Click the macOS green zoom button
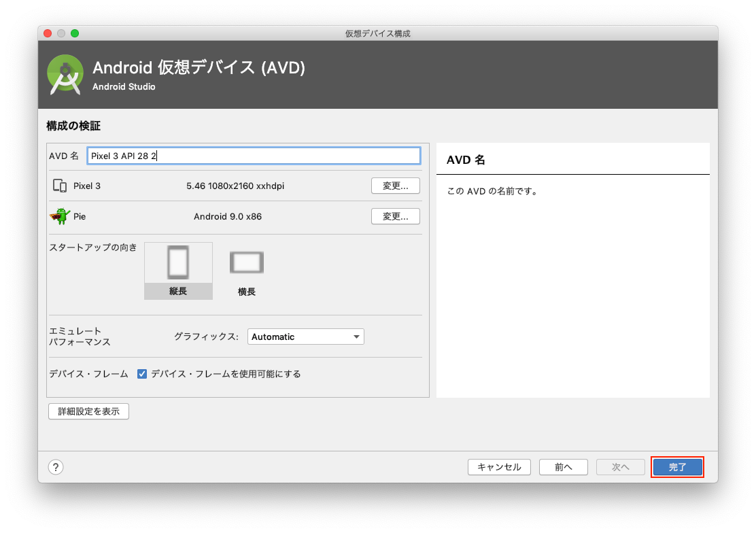The width and height of the screenshot is (756, 533). click(x=75, y=32)
